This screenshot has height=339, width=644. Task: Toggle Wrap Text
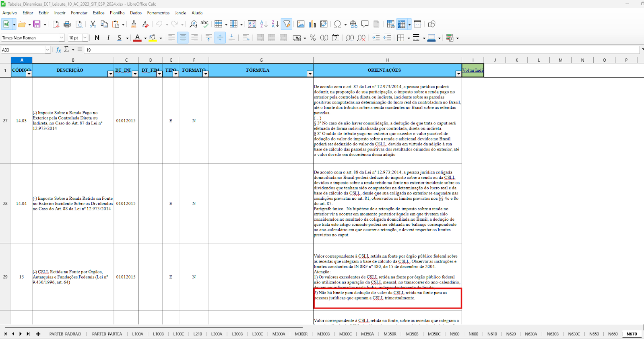coord(246,38)
